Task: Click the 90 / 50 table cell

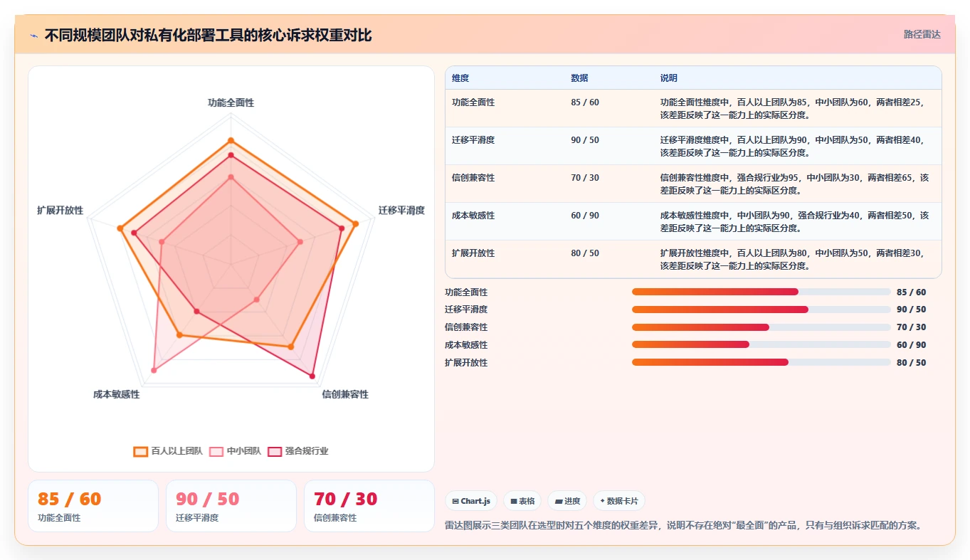Action: pyautogui.click(x=585, y=140)
